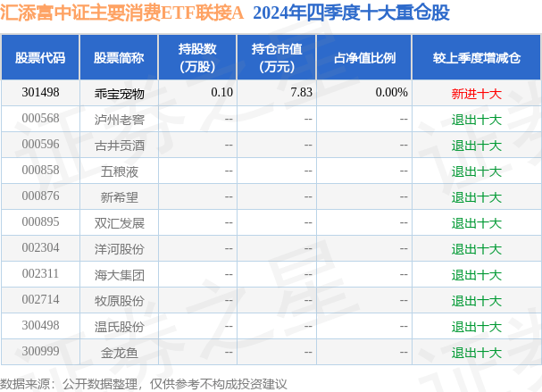Viewport: 542px width, 392px height.
Task: Click 退出十大 in the 温氏股份 row
Action: click(x=476, y=327)
